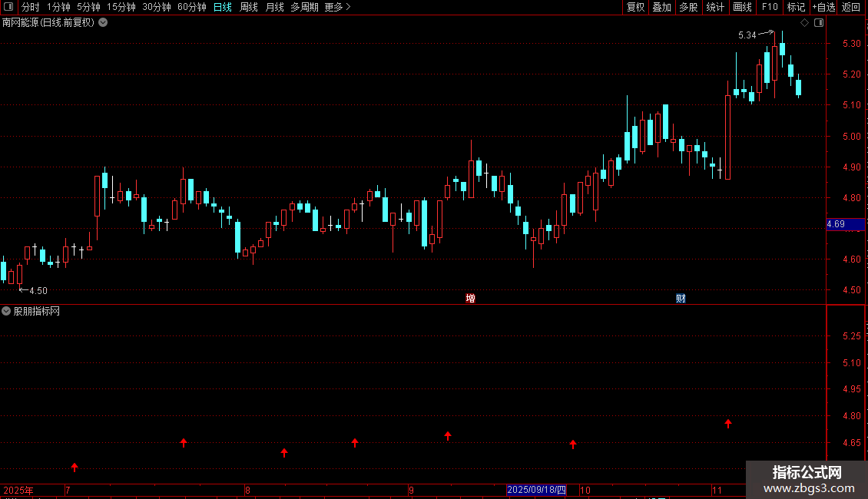Click the 2025年 label on time axis
The height and width of the screenshot is (499, 868).
click(18, 490)
